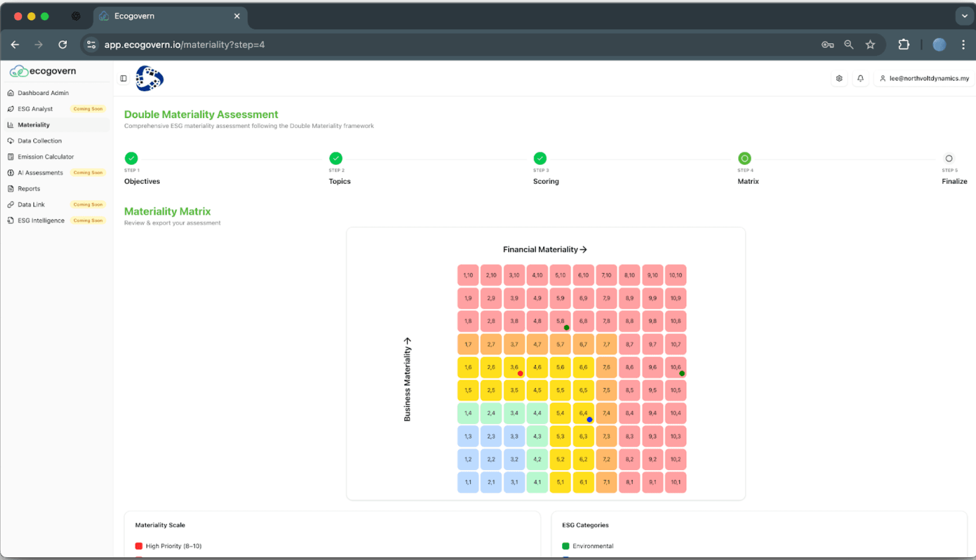Image resolution: width=976 pixels, height=560 pixels.
Task: Open browser zoom magnifier icon
Action: click(849, 45)
